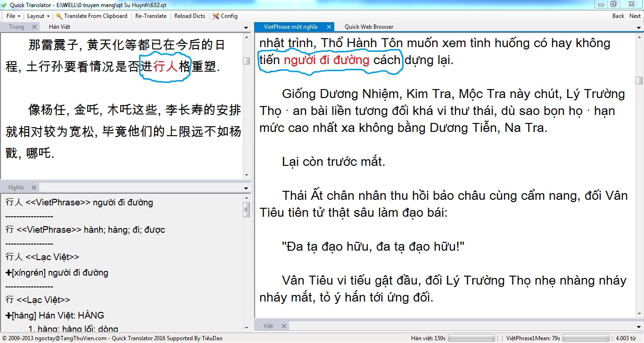Click Reload Dicts on the toolbar
This screenshot has height=343, width=644.
pyautogui.click(x=190, y=16)
